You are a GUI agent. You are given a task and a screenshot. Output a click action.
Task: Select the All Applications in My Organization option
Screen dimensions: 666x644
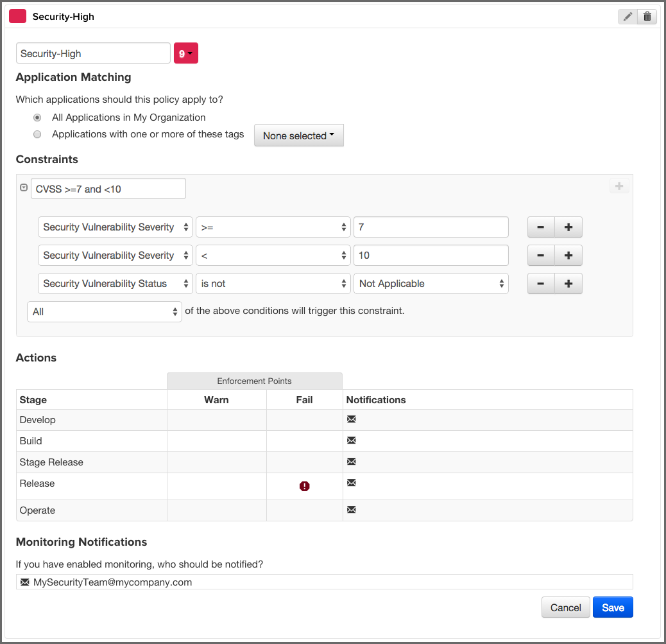point(37,117)
